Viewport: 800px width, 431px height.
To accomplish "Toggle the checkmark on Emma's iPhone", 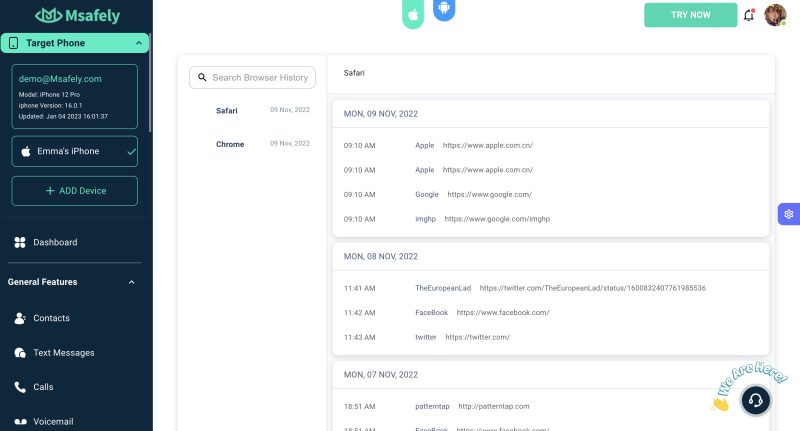I will coord(131,151).
